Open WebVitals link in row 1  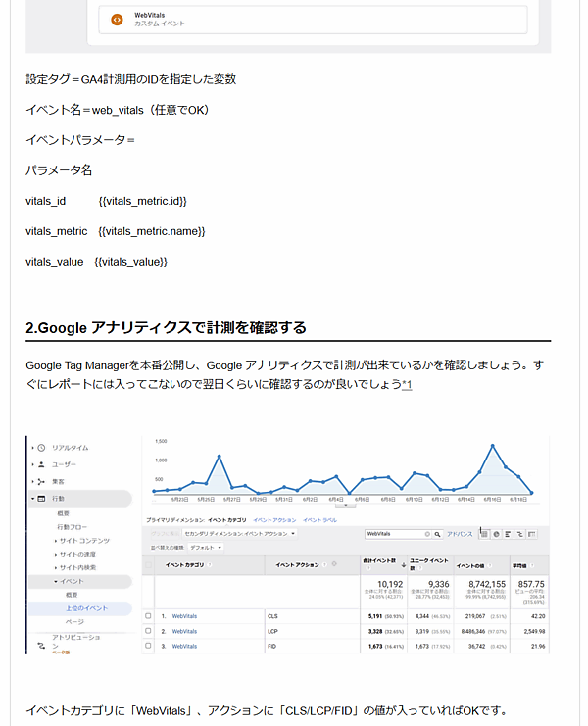click(x=184, y=616)
